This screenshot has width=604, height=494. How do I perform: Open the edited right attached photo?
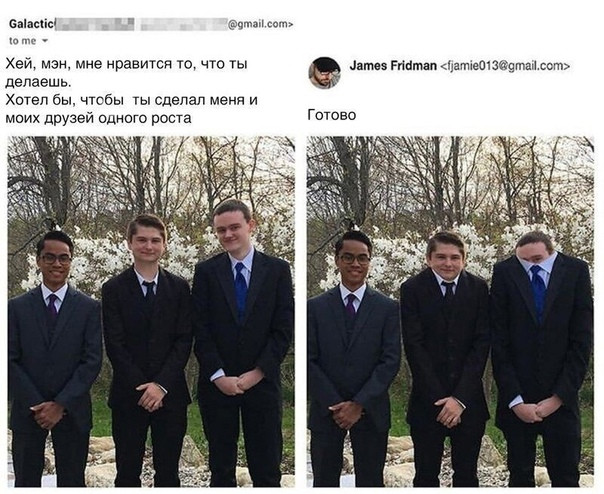coord(450,311)
